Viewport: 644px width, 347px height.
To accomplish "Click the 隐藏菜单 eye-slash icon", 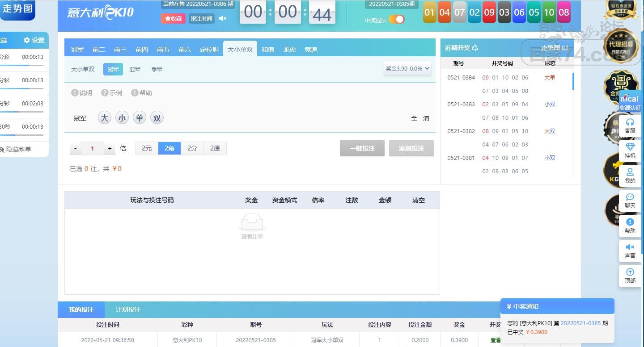I will click(x=2, y=149).
